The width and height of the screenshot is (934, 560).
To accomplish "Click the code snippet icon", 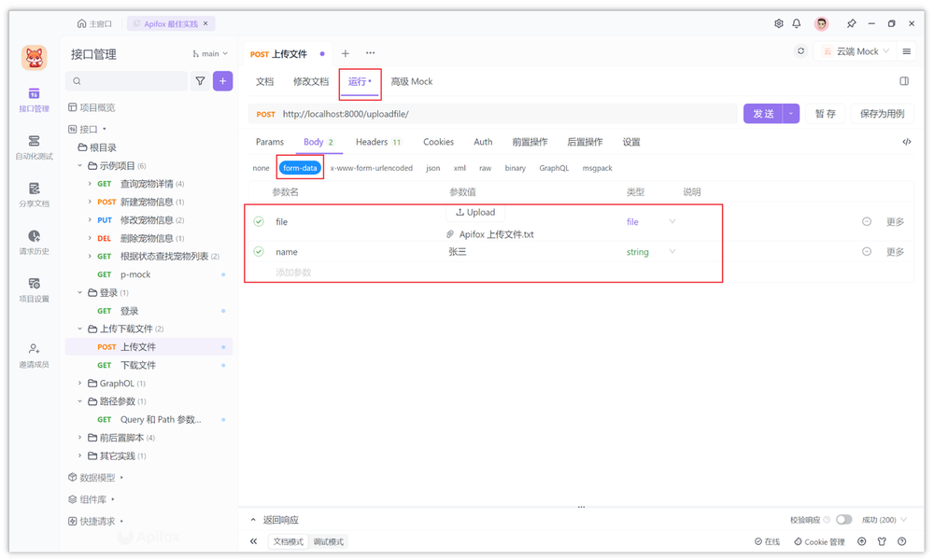I will [906, 142].
